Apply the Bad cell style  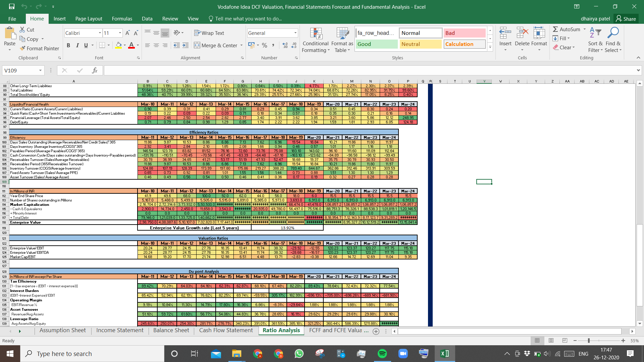coord(465,33)
